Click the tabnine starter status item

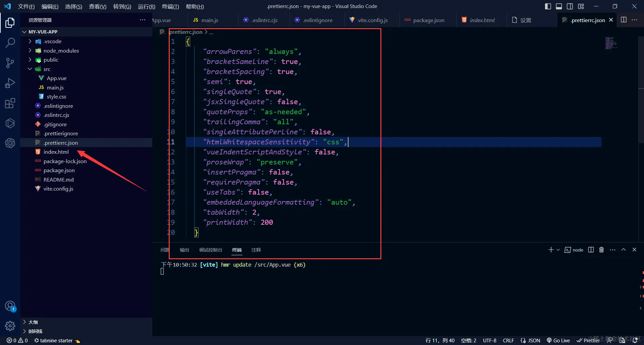point(57,340)
